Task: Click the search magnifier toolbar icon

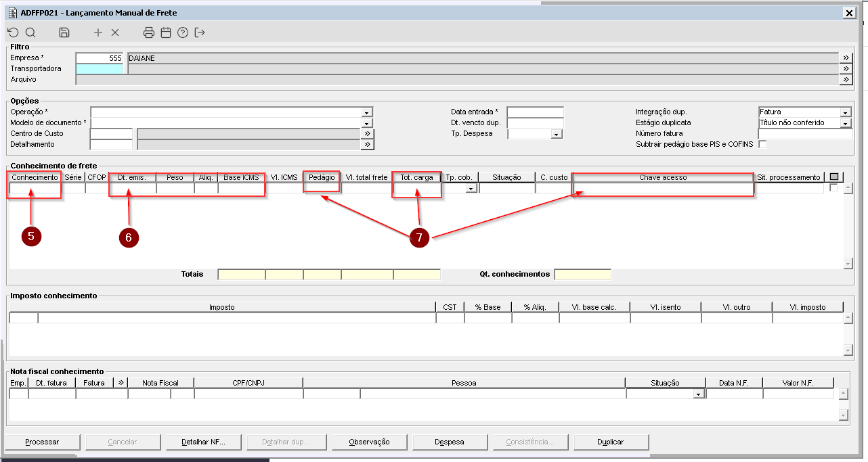Action: (x=30, y=32)
